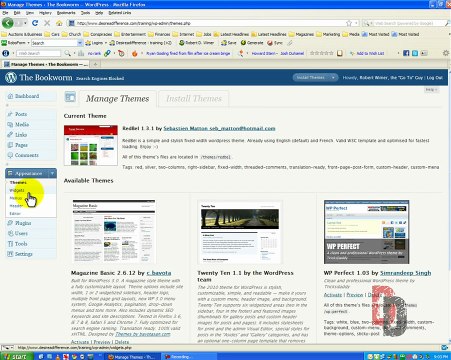Collapse the Appearance menu arrow

52,173
